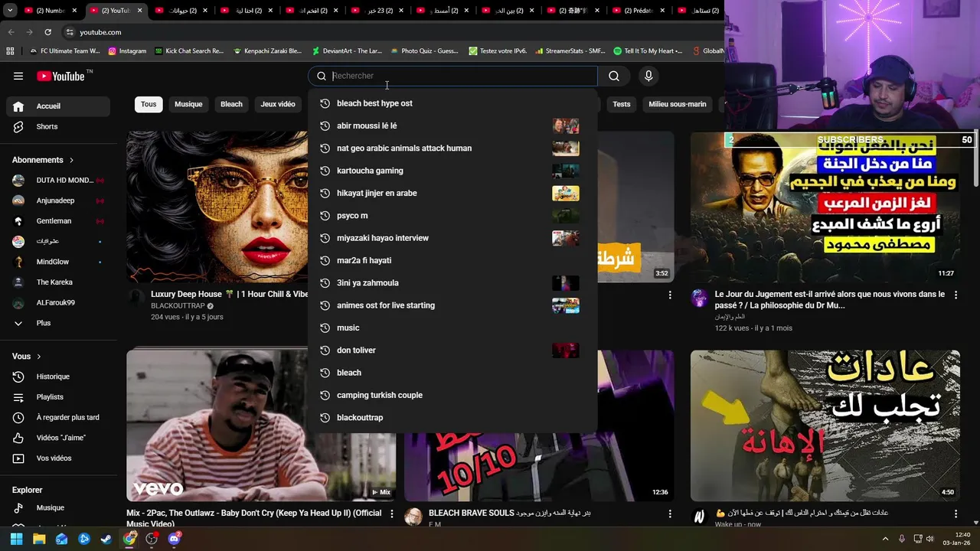Viewport: 980px width, 551px height.
Task: Open the DUTA HD MOND... subscription
Action: 58,180
